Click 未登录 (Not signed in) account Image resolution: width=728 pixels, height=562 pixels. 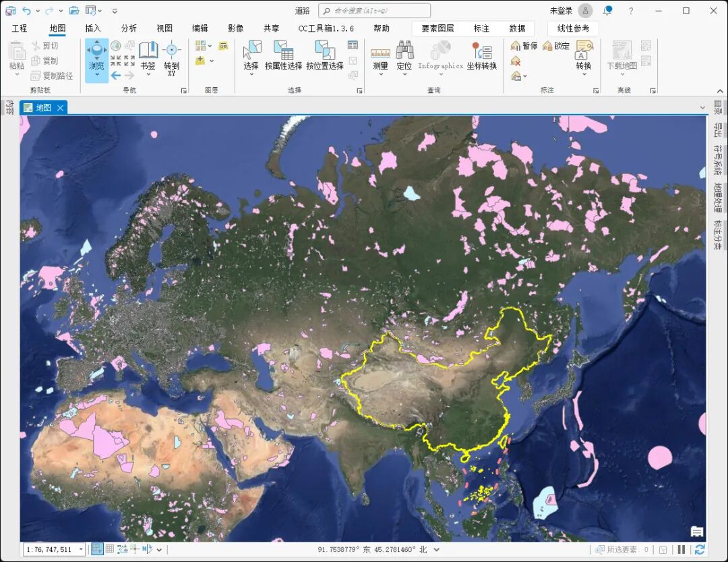click(x=561, y=11)
